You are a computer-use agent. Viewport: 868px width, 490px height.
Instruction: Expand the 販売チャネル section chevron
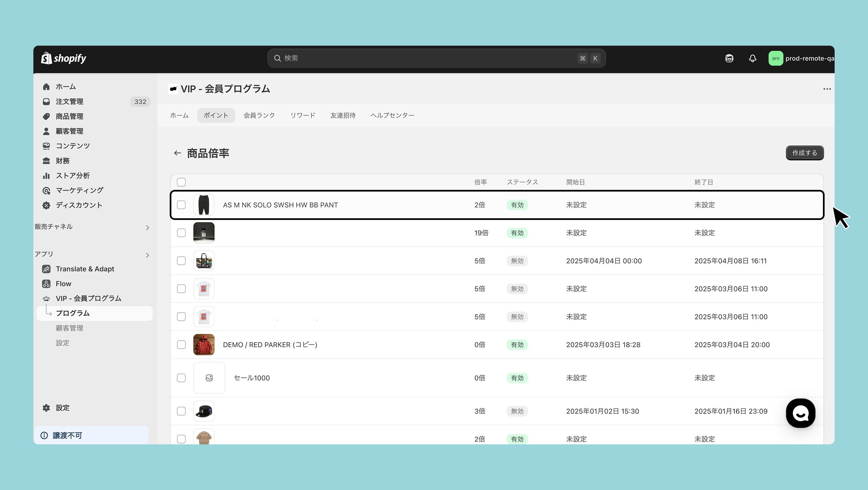[x=147, y=228]
